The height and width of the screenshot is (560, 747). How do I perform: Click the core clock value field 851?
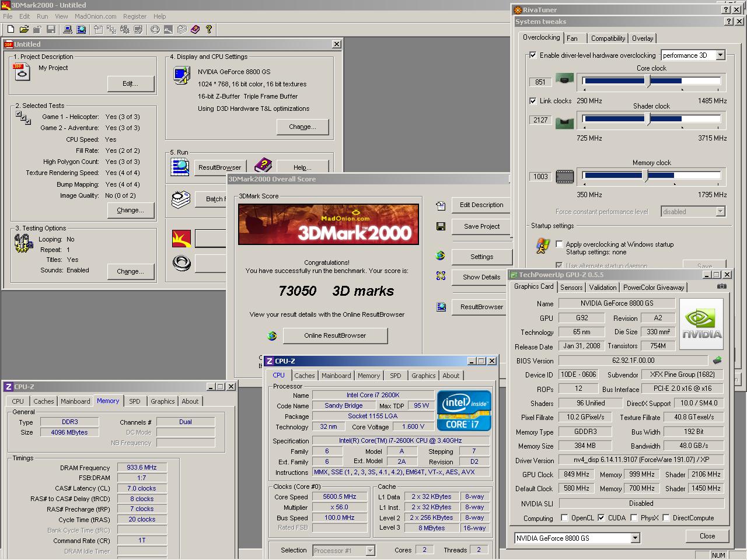(x=540, y=82)
